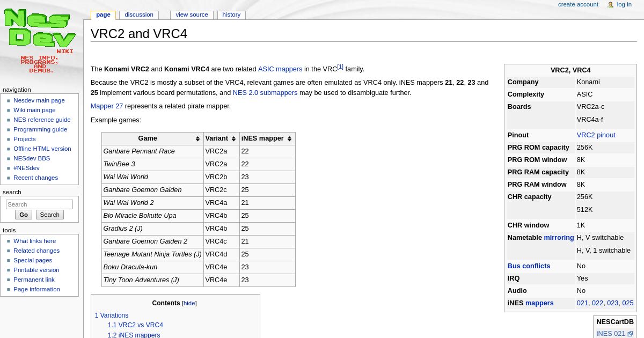Open NESCartDB iNES 021 link
Viewport: 644px width, 338px height.
click(611, 334)
